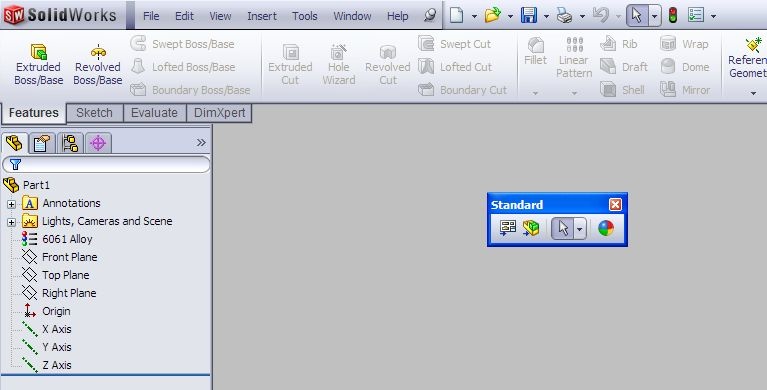The image size is (767, 390).
Task: Select the Lofted Cut command
Action: [455, 67]
